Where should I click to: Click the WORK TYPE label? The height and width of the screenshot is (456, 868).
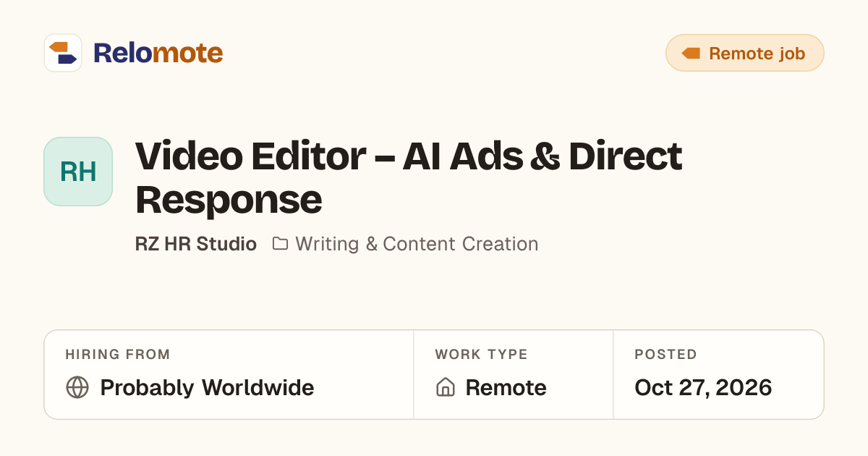click(481, 355)
